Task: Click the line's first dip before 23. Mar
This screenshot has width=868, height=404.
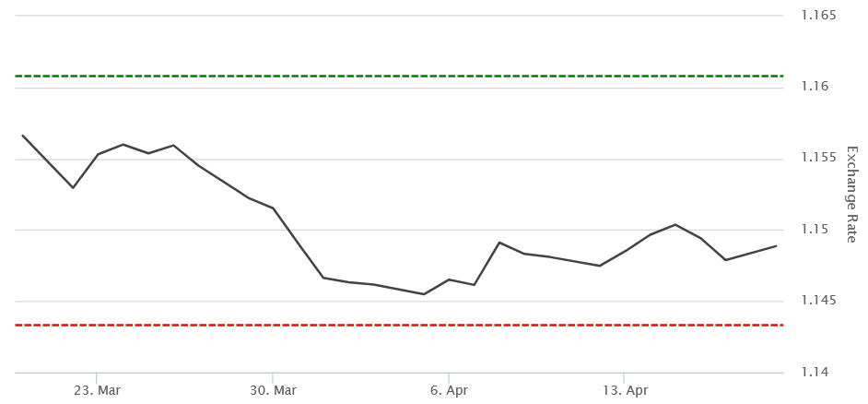Action: (73, 188)
